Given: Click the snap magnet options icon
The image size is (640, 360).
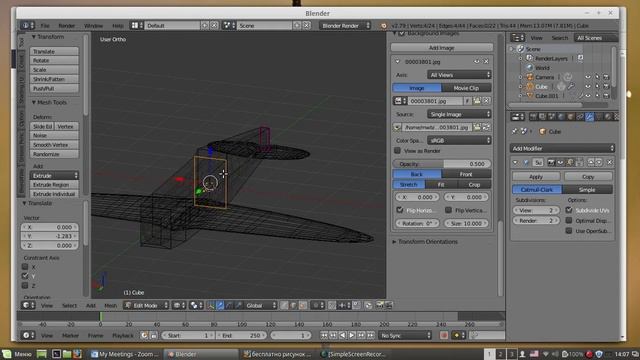Looking at the screenshot, I should pos(332,305).
